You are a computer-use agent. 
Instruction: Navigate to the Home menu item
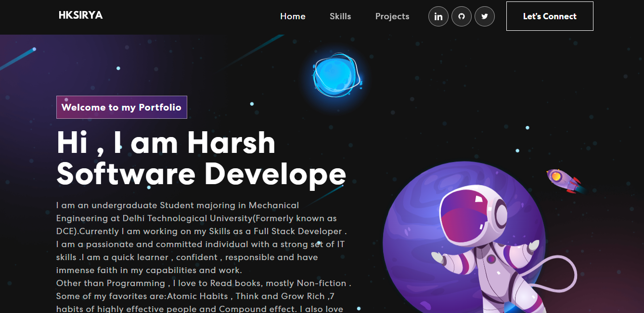coord(293,16)
